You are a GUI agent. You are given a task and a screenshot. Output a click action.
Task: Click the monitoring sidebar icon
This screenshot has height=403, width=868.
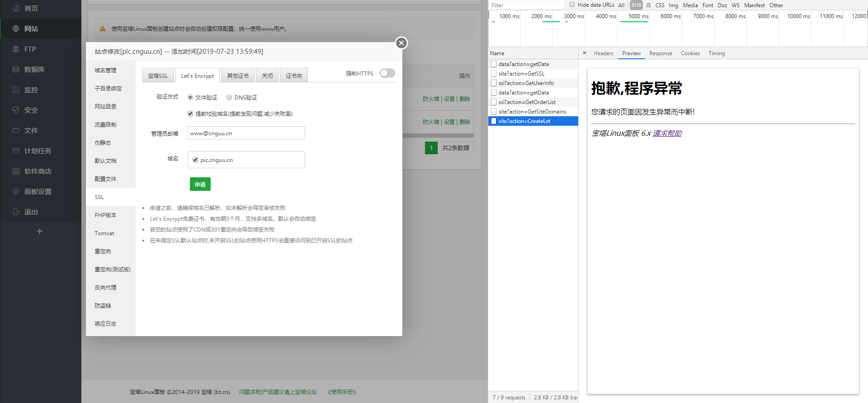pos(16,90)
